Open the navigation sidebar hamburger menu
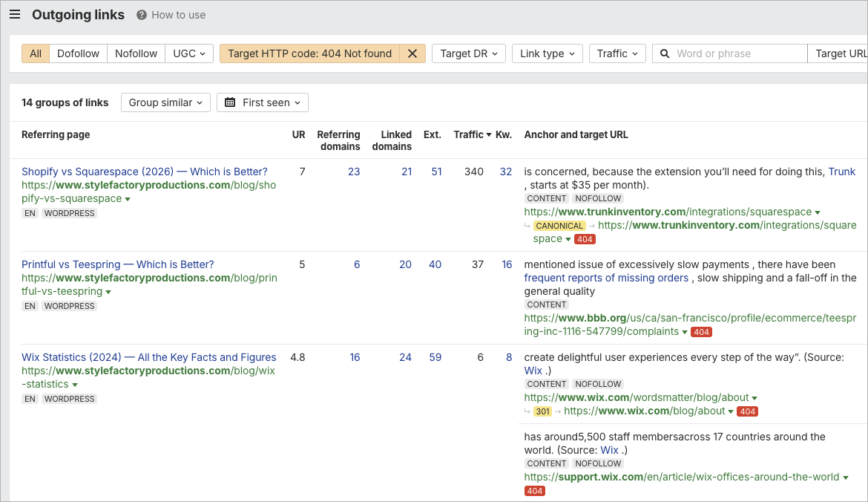 pyautogui.click(x=15, y=14)
